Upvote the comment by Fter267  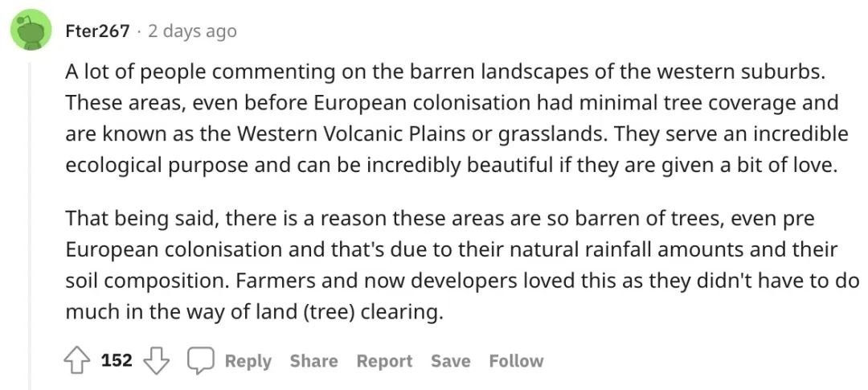coord(77,360)
